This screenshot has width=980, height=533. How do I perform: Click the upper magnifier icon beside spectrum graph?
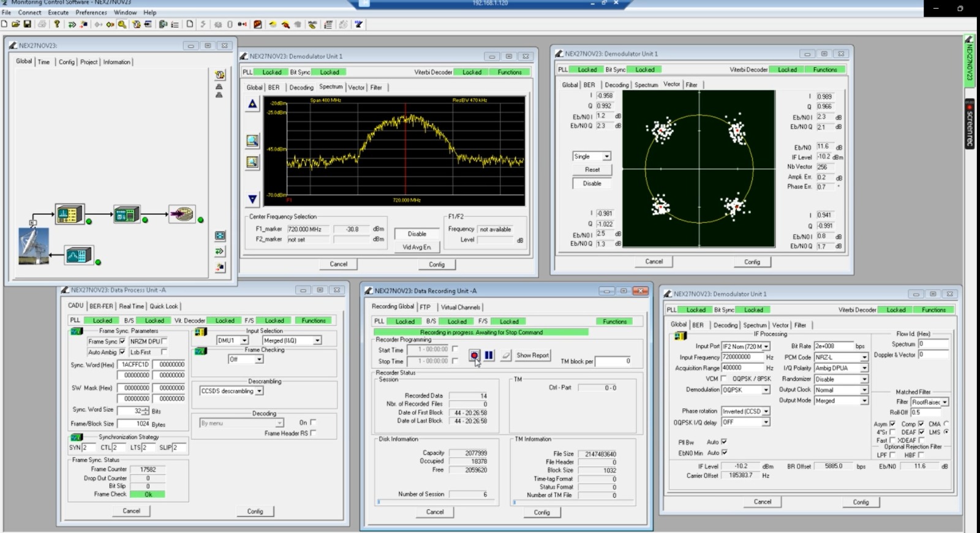click(252, 141)
